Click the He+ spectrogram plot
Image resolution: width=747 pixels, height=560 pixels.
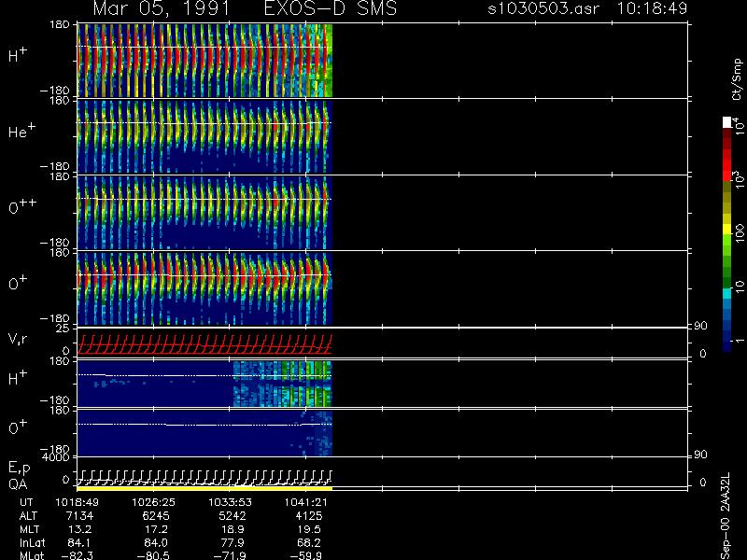coord(204,136)
